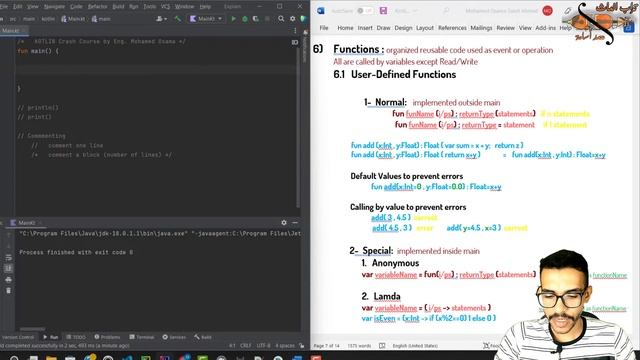
Task: Open the Layout ribbon tab in Word
Action: [425, 28]
